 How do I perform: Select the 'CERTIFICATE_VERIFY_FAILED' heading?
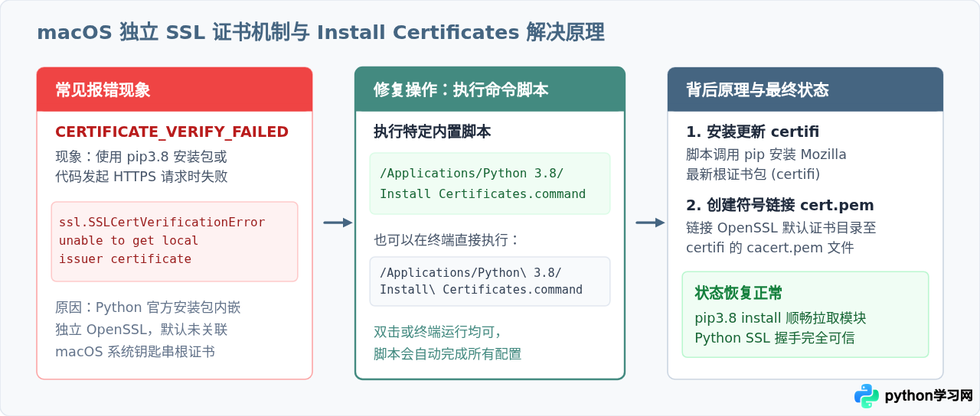click(172, 132)
